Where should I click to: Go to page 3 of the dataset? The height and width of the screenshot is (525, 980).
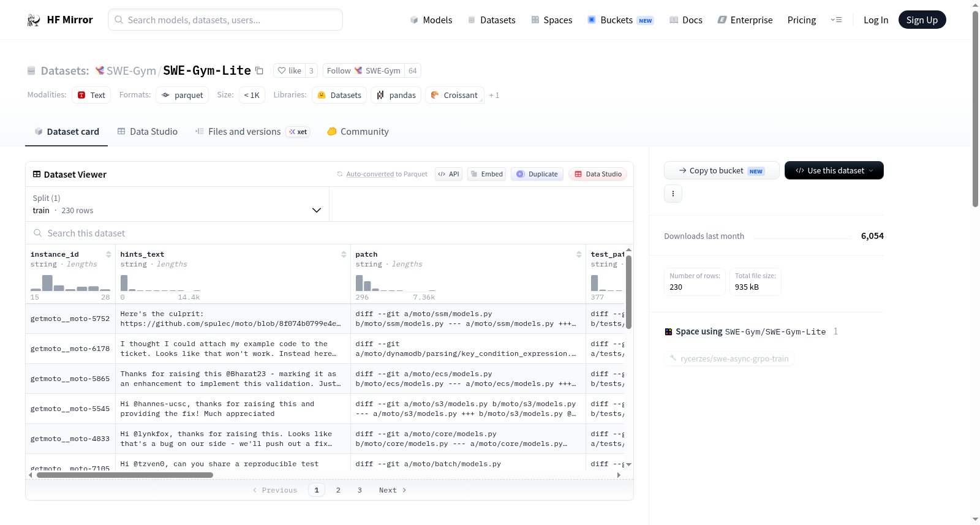[360, 490]
